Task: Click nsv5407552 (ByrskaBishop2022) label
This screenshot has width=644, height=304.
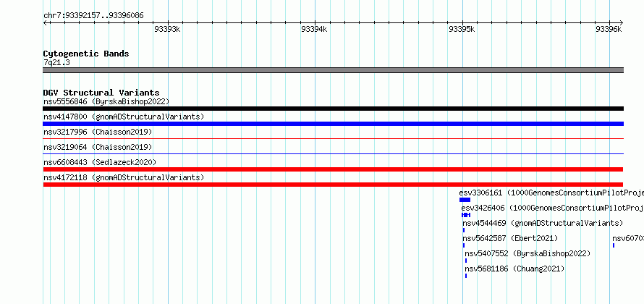Action: point(528,253)
